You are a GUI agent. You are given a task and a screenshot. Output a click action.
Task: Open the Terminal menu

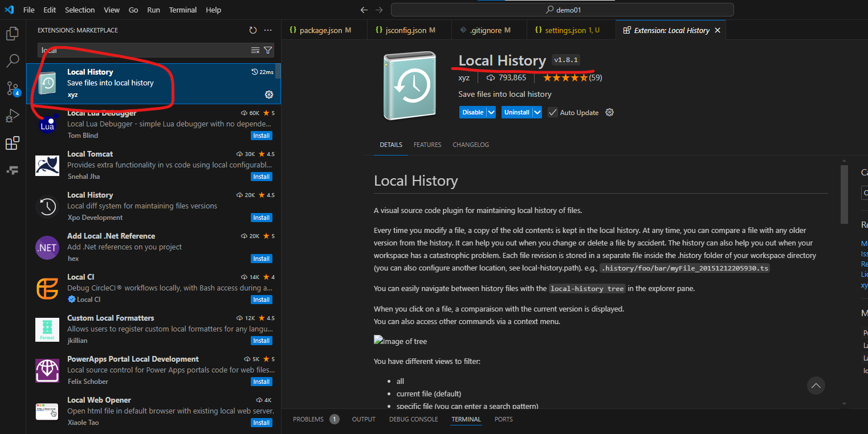pyautogui.click(x=183, y=10)
